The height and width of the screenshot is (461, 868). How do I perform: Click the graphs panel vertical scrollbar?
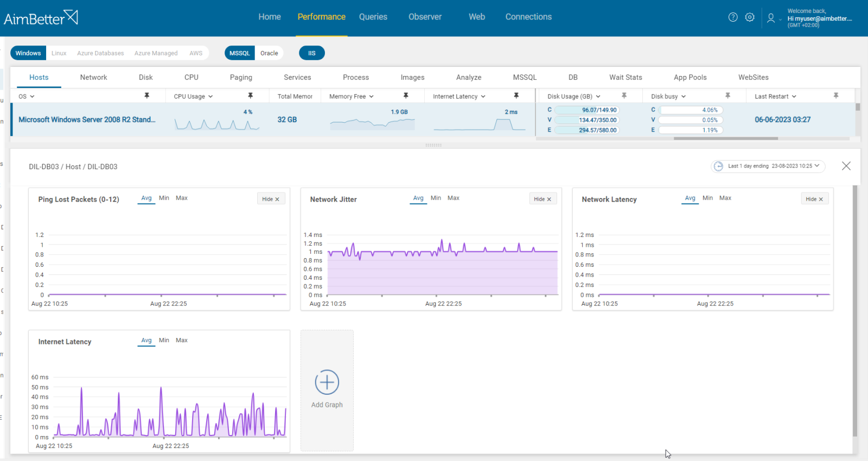(x=855, y=311)
